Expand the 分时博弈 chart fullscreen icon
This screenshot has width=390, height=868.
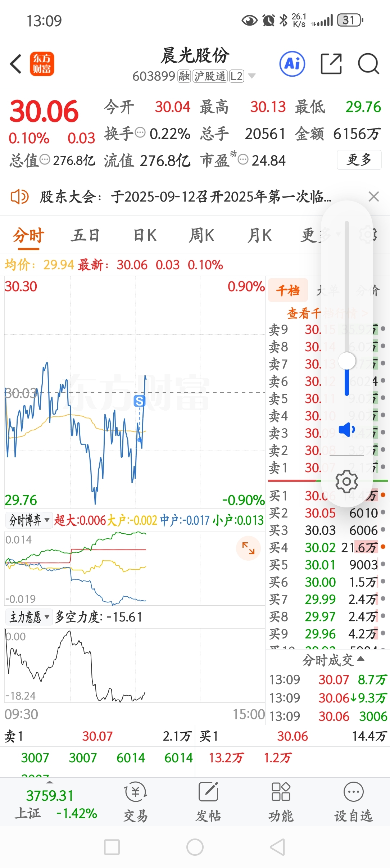[x=248, y=548]
